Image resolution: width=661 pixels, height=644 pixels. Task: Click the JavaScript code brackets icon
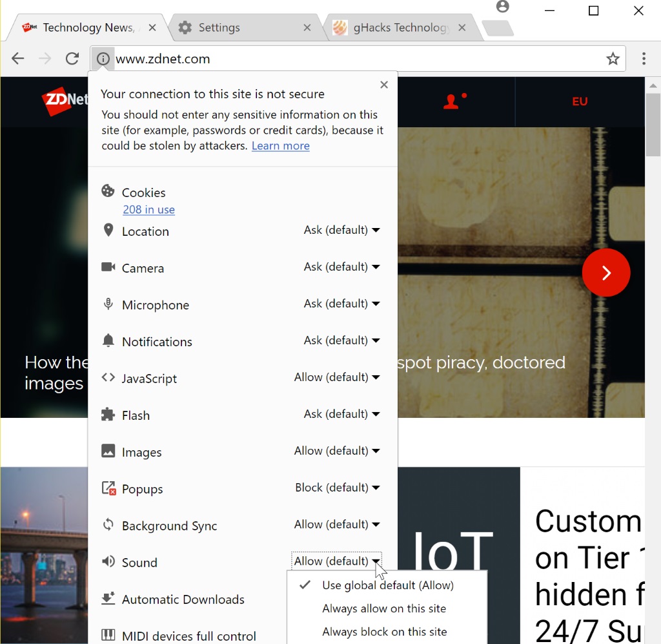108,377
